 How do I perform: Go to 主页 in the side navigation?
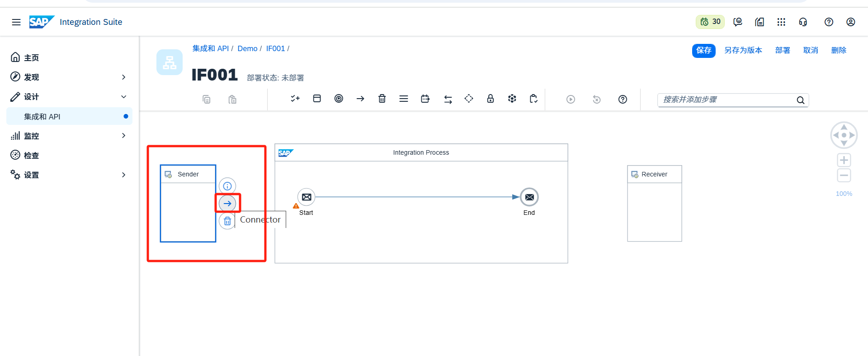tap(32, 58)
